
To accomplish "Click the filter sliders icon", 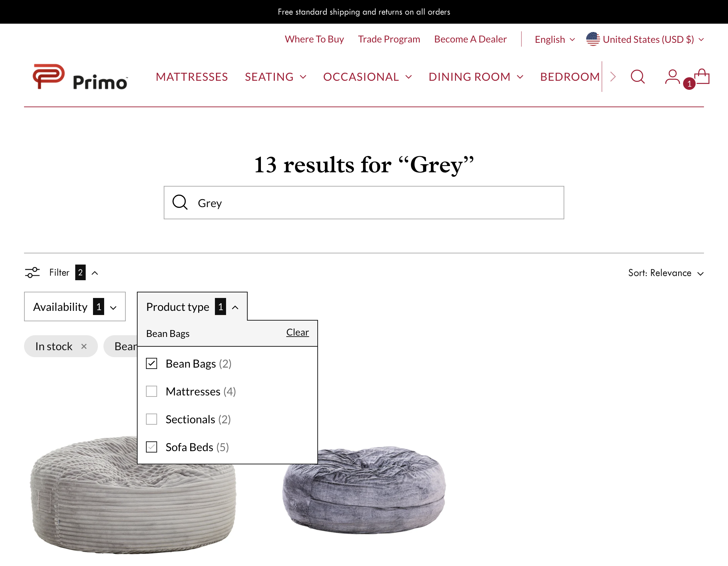I will pos(32,272).
